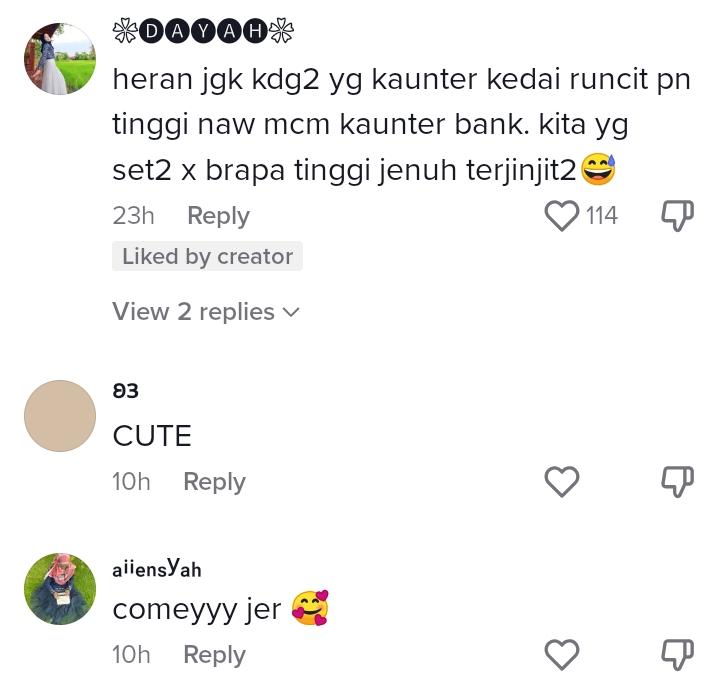Open the beige blank avatar profile

(x=60, y=415)
